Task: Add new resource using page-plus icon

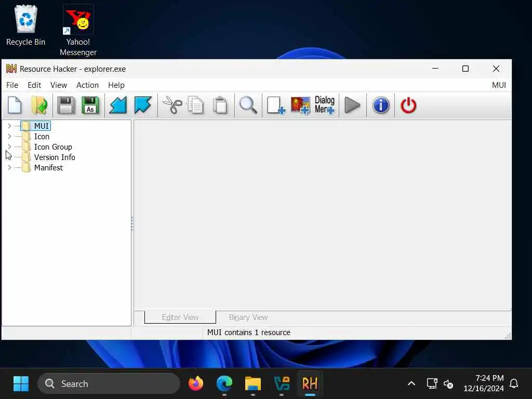Action: pyautogui.click(x=276, y=105)
